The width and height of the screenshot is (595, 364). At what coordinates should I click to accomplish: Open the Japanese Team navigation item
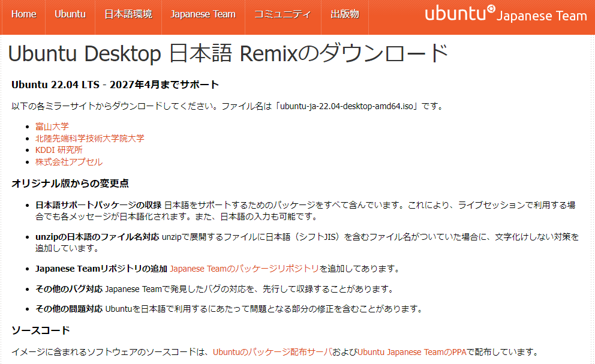click(203, 14)
